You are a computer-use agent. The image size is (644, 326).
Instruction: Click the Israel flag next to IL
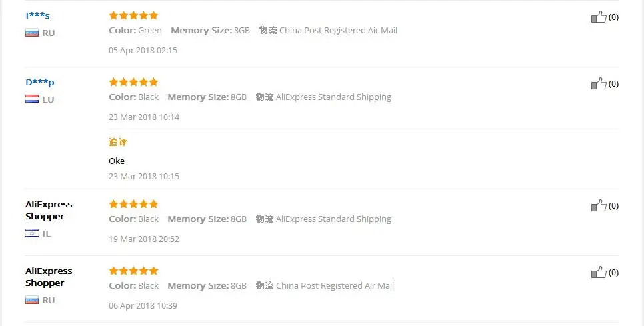(x=31, y=233)
